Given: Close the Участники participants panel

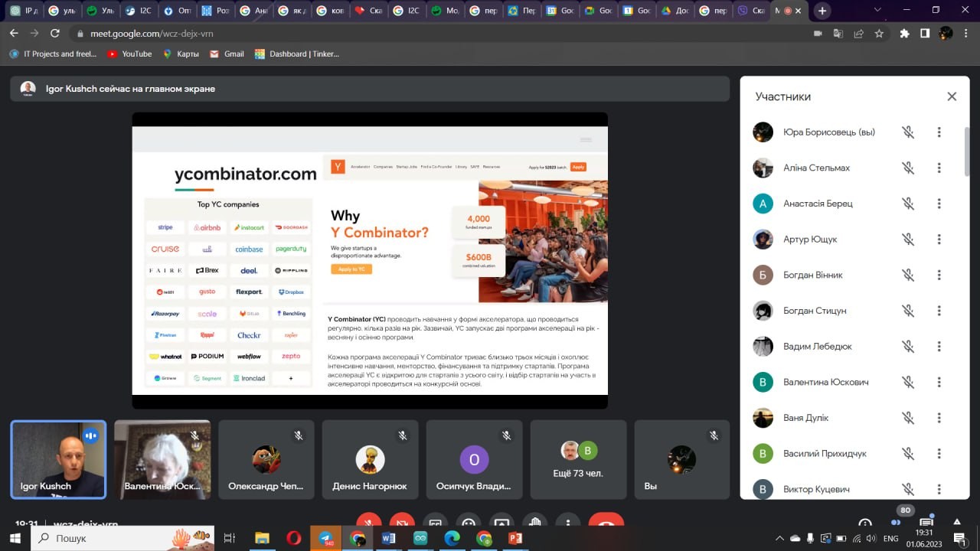Looking at the screenshot, I should 952,96.
